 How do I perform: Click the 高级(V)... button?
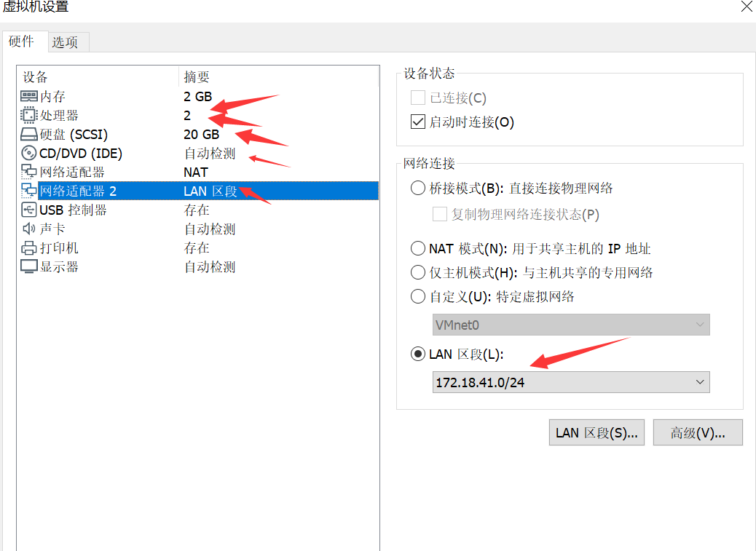[698, 433]
